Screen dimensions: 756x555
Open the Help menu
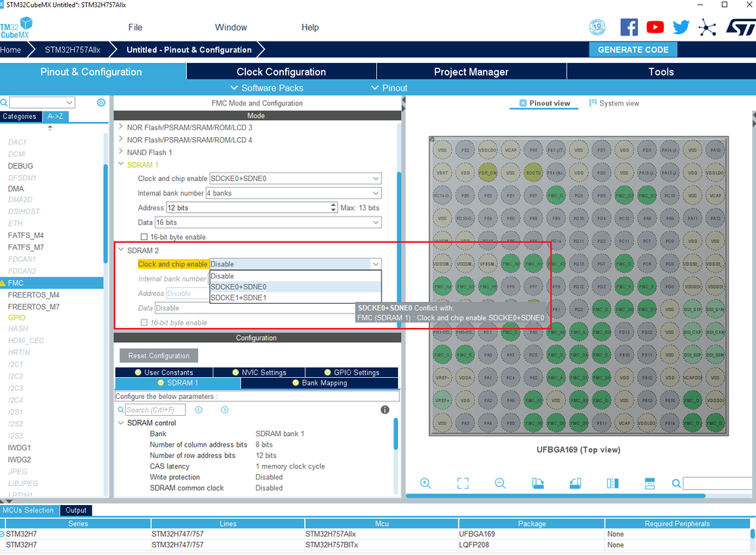point(310,27)
